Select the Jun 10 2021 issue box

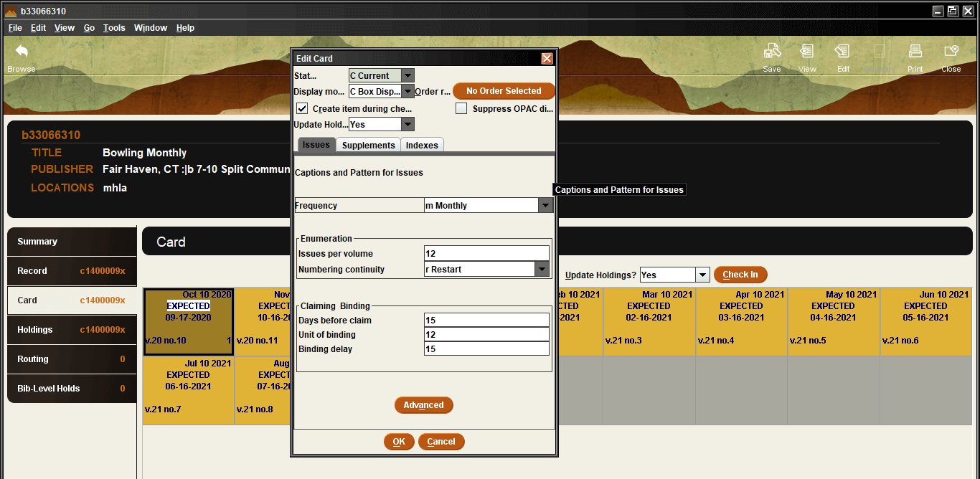coord(925,321)
